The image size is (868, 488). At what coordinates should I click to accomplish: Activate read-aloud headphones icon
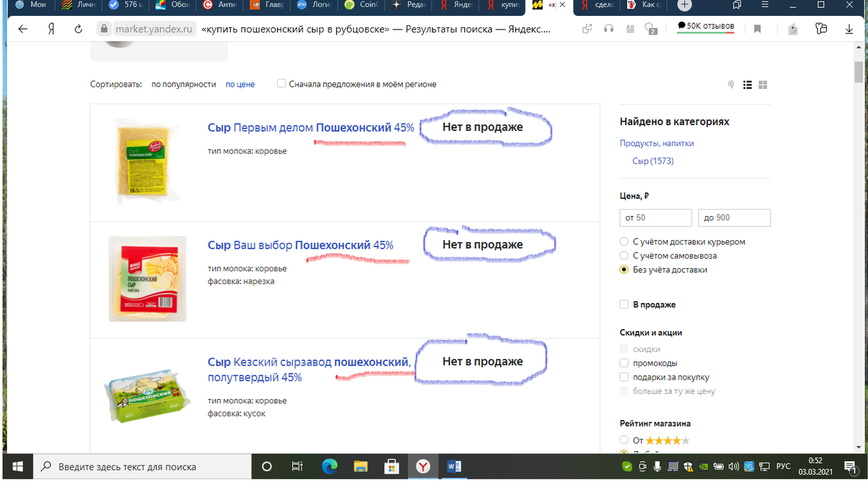point(608,29)
